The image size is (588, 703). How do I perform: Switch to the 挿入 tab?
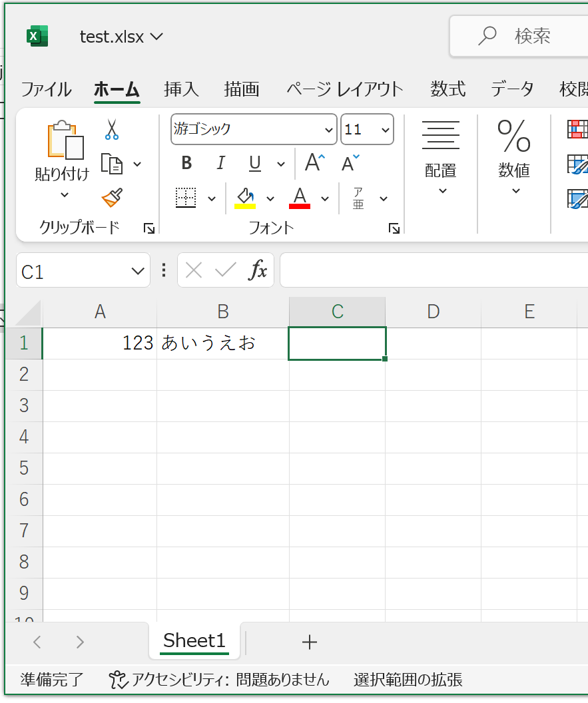click(x=181, y=89)
